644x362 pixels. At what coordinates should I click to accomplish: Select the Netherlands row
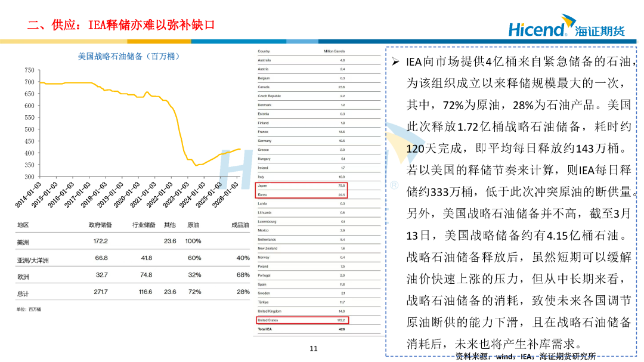[x=318, y=240]
